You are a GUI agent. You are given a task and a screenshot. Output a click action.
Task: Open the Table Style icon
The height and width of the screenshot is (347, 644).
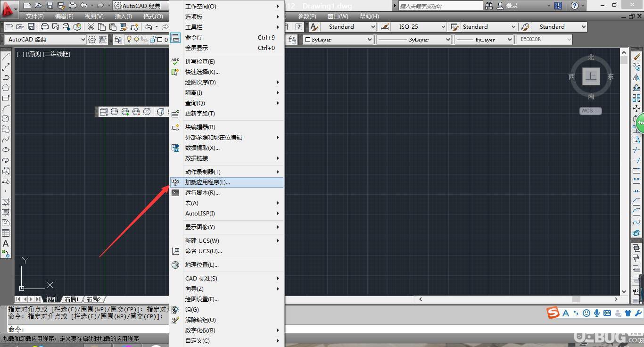click(x=455, y=27)
